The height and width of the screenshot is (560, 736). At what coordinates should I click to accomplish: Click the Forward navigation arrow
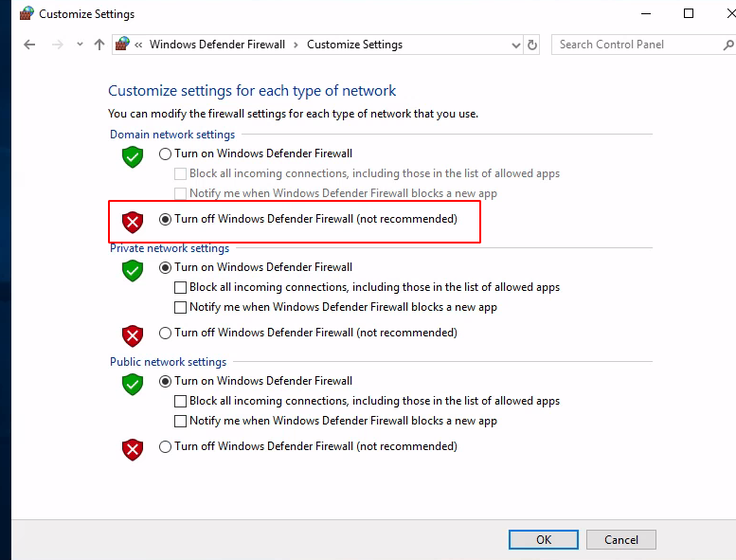tap(57, 45)
